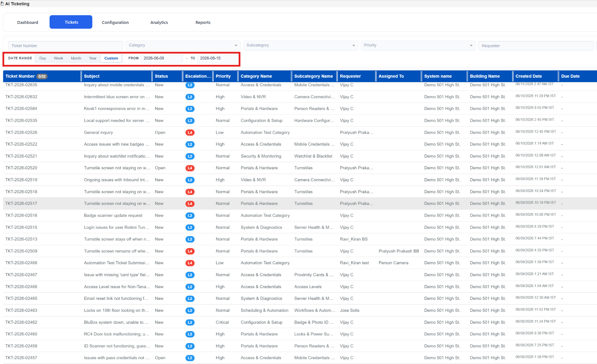Click L4 badge on TKT-2026-02468 row
597x364 pixels.
click(x=190, y=263)
